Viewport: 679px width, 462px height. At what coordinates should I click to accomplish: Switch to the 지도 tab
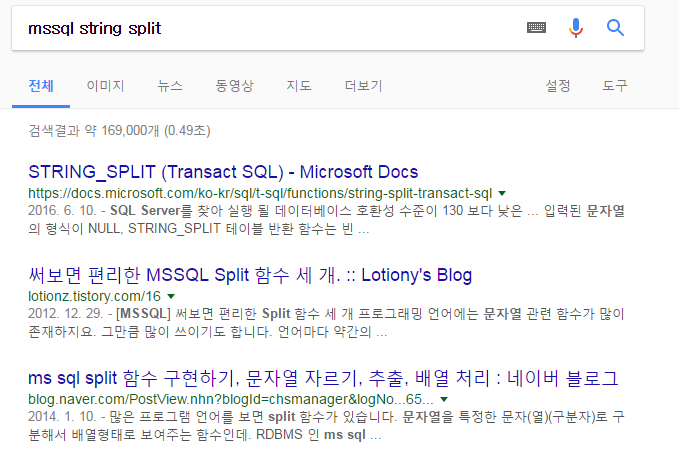[298, 85]
